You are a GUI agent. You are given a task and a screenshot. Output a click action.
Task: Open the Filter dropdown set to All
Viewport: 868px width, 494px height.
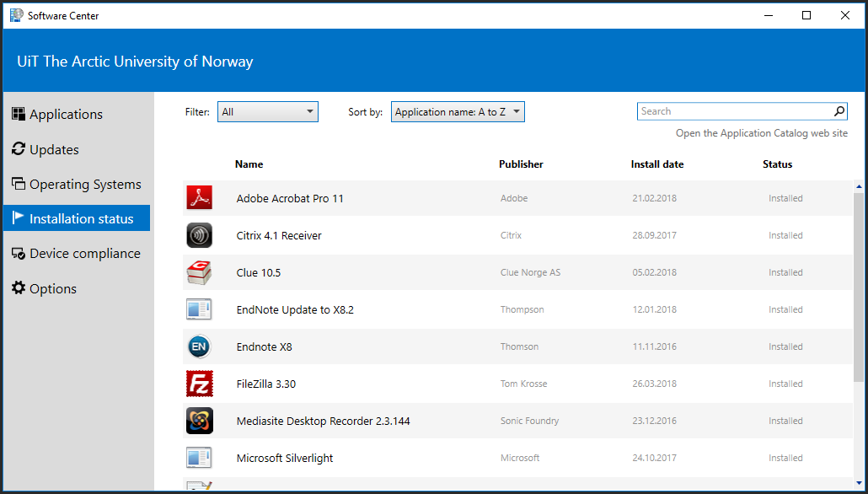pyautogui.click(x=267, y=112)
